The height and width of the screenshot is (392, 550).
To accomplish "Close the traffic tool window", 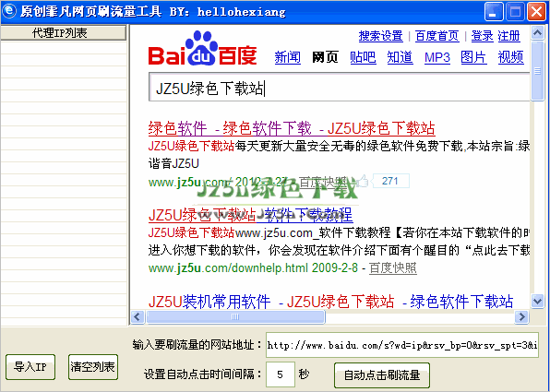I will (x=536, y=12).
